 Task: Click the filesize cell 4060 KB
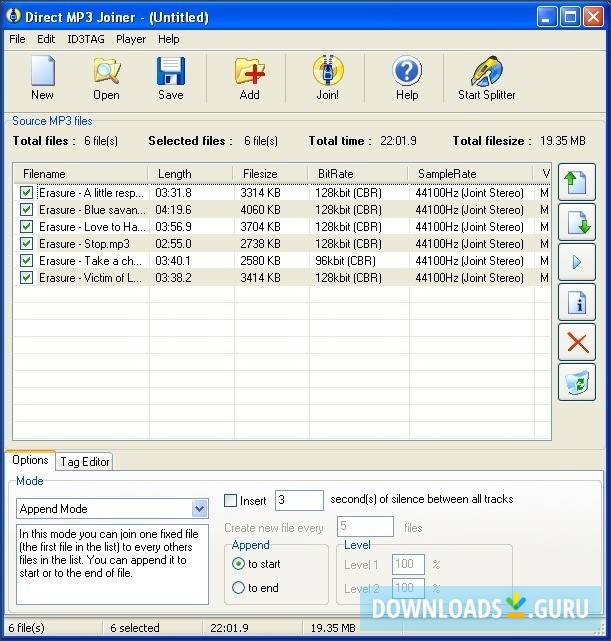(260, 210)
